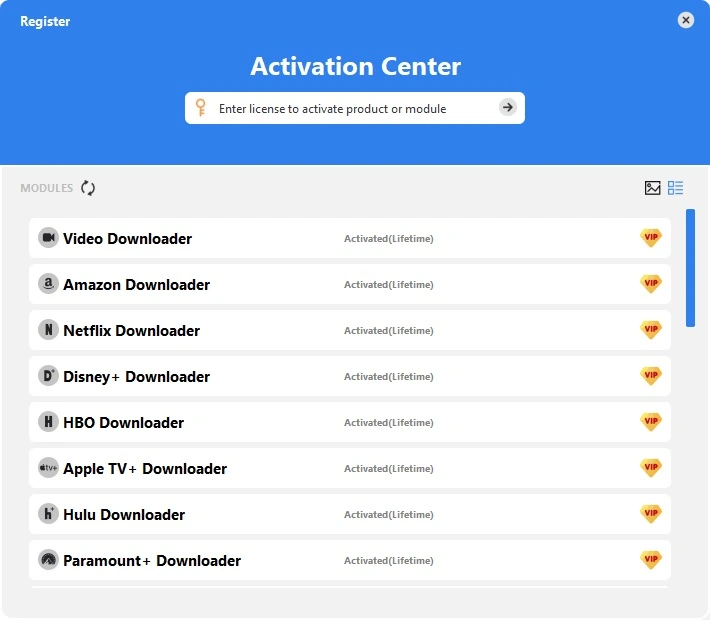710x620 pixels.
Task: Click the Activation Center heading
Action: point(355,66)
